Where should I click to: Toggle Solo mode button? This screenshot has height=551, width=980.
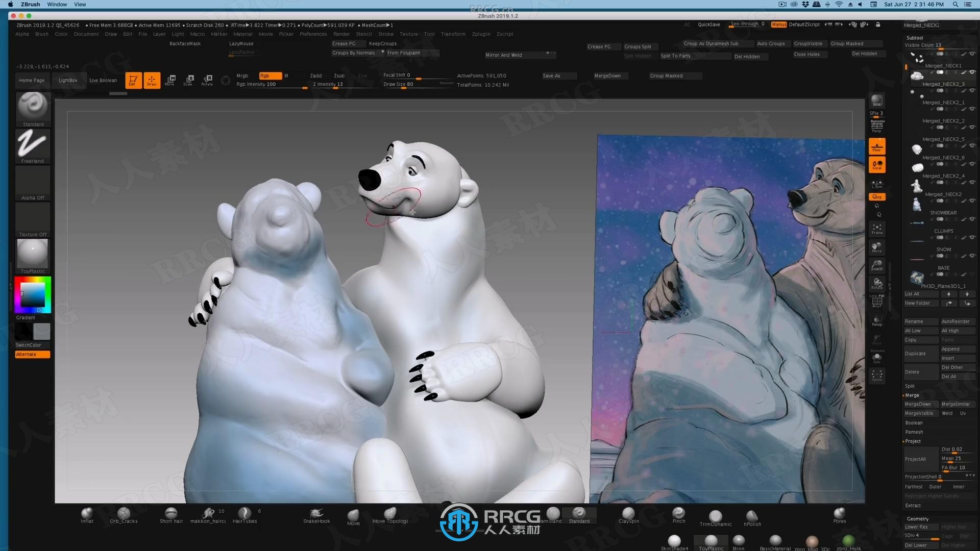point(877,357)
